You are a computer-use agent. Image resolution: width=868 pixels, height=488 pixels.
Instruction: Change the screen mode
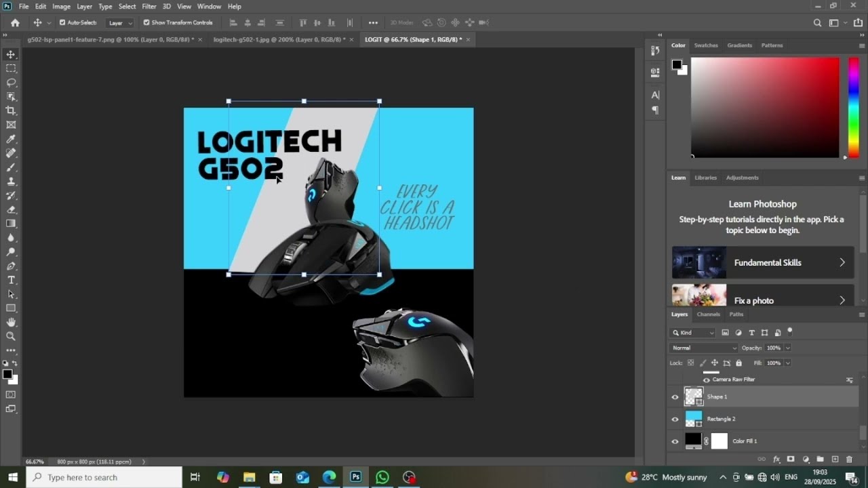(11, 409)
